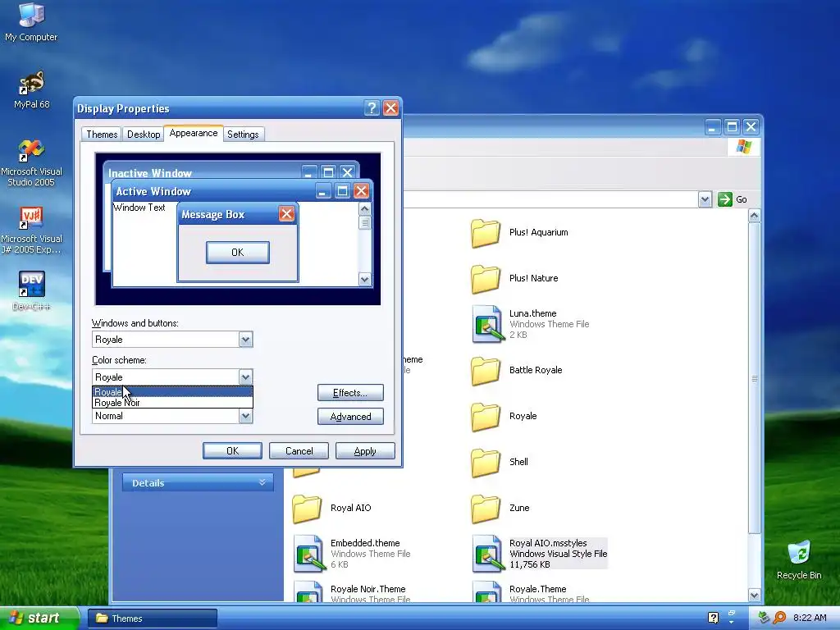The width and height of the screenshot is (840, 630).
Task: Click the Apply button
Action: point(365,451)
